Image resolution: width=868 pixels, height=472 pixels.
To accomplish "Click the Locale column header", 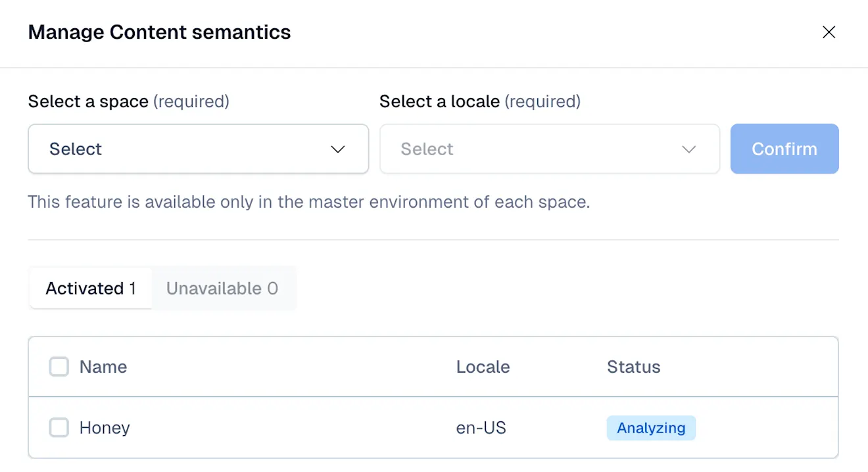I will tap(483, 367).
